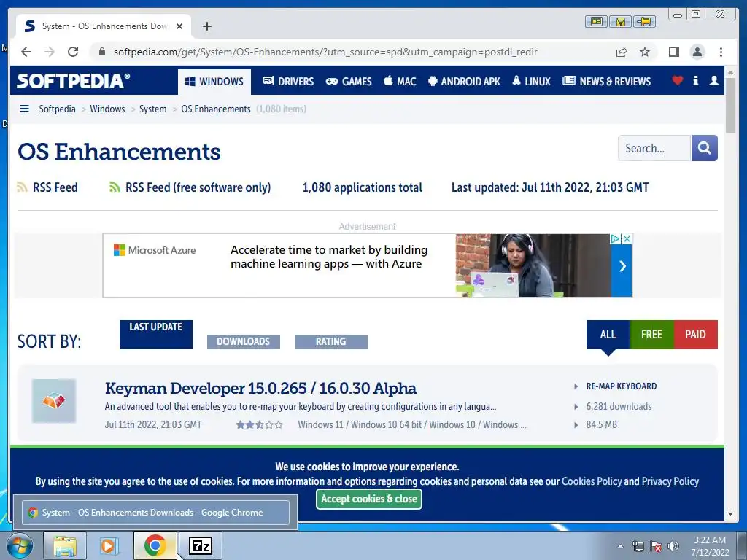
Task: Go to System breadcrumb link
Action: tap(153, 109)
